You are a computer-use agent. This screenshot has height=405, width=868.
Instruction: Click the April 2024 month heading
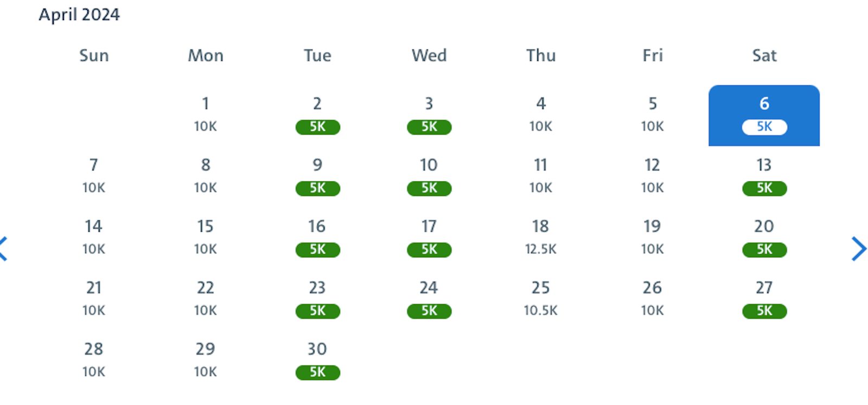[x=79, y=15]
